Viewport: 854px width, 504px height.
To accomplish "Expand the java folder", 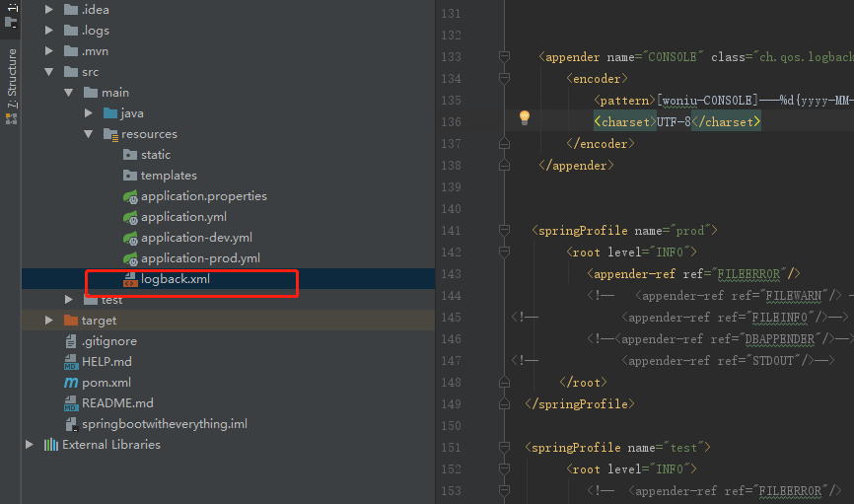I will pos(88,113).
